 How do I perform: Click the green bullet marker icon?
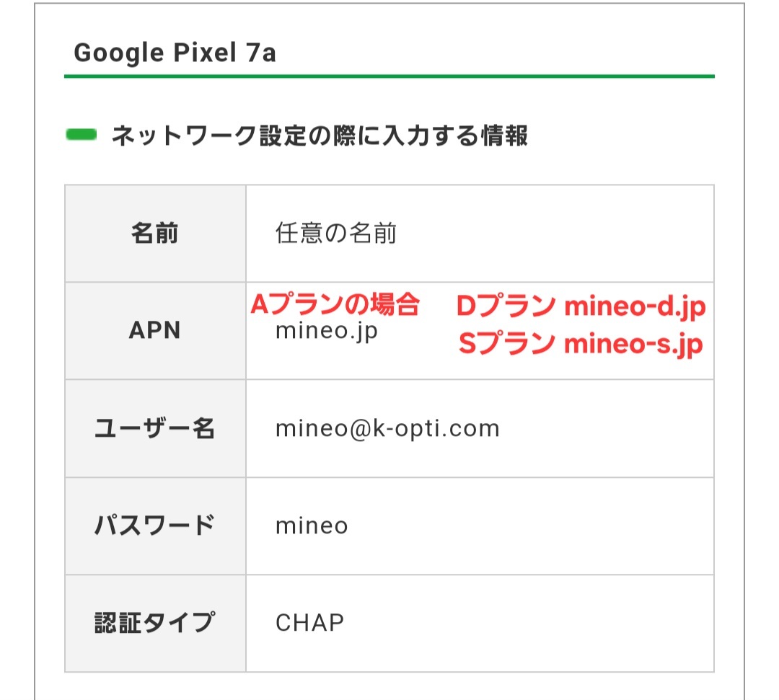point(81,135)
